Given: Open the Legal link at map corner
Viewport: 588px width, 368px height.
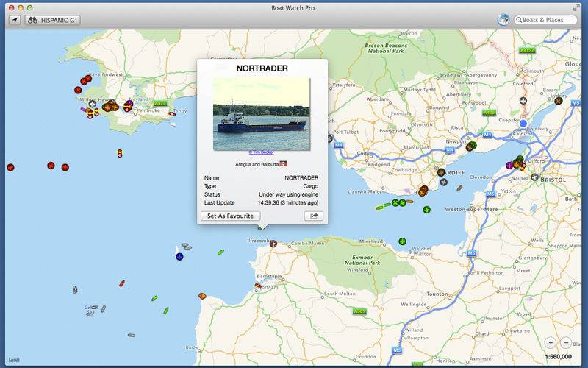Looking at the screenshot, I should click(x=14, y=360).
